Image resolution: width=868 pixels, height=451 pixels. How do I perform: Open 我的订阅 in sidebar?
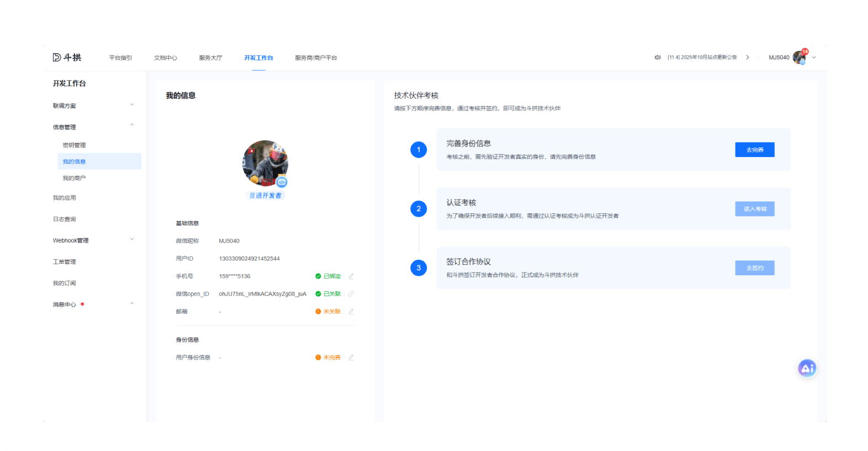(65, 284)
